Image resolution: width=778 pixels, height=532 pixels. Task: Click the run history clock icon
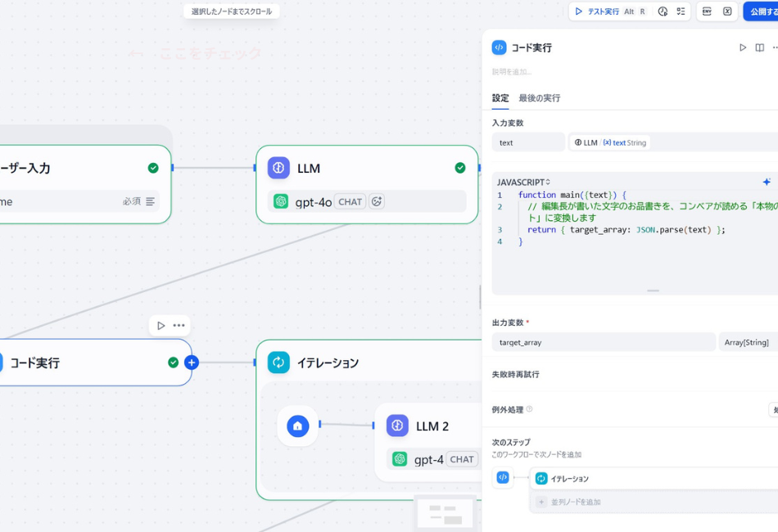pyautogui.click(x=663, y=11)
